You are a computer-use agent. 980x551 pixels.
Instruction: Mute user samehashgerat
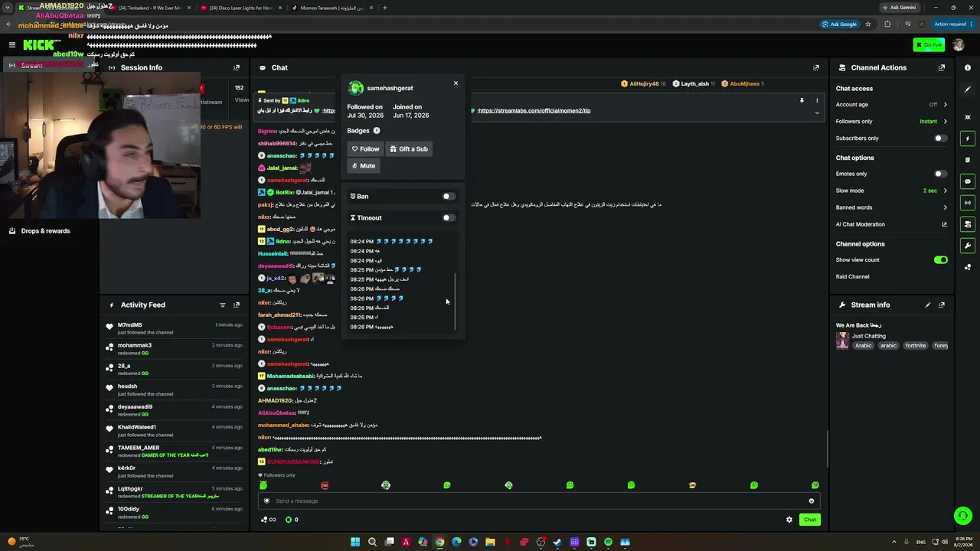(x=364, y=166)
